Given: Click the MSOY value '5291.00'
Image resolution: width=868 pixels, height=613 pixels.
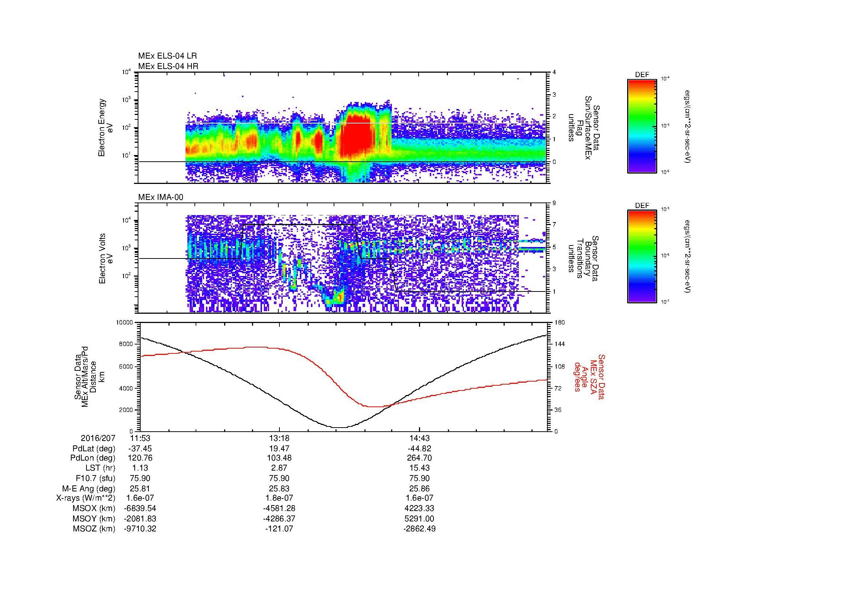Looking at the screenshot, I should coord(419,518).
